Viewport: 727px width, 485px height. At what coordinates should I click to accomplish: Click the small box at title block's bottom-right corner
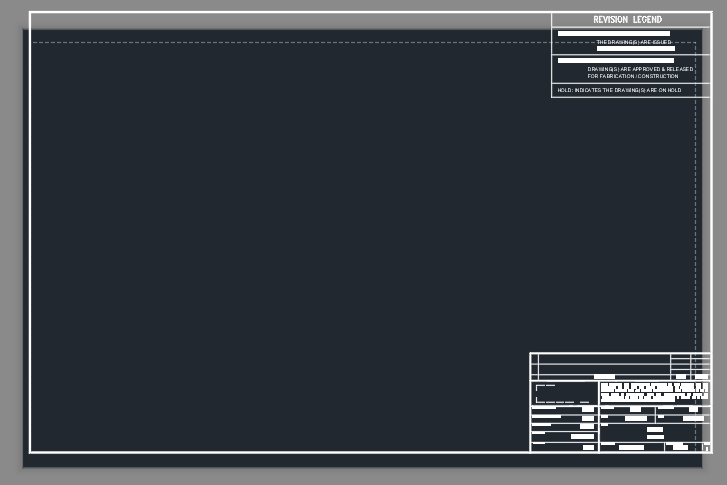706,448
